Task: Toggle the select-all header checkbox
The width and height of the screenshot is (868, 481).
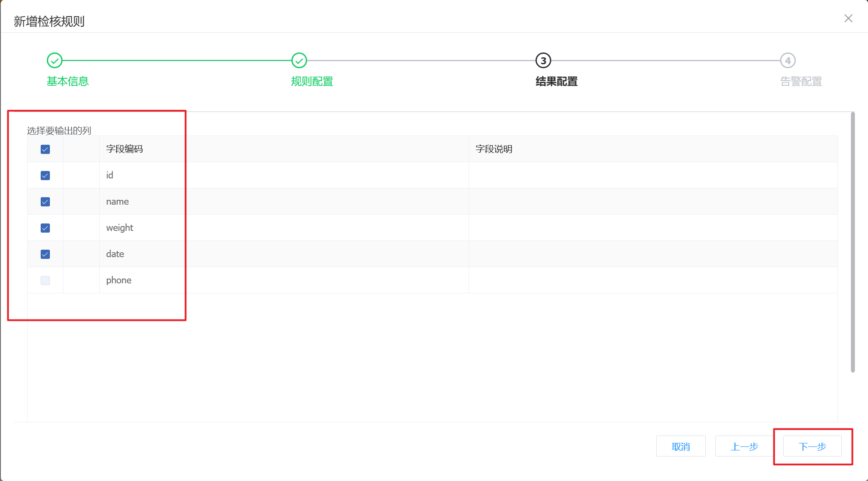Action: tap(45, 150)
